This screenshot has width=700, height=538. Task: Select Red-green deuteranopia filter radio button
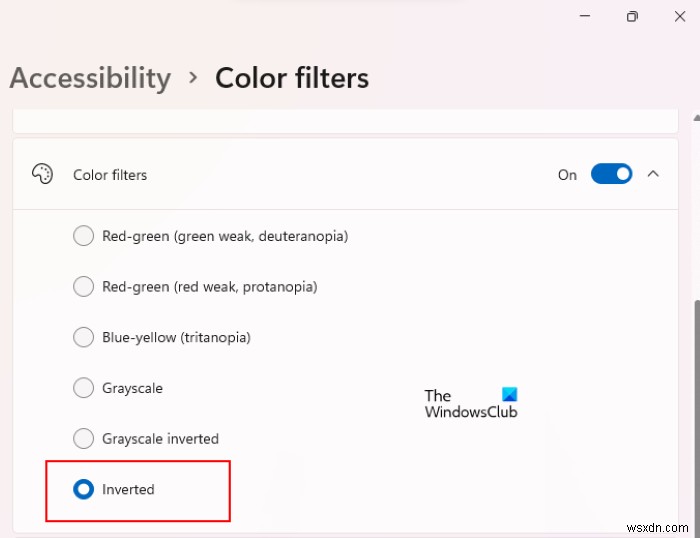point(84,236)
